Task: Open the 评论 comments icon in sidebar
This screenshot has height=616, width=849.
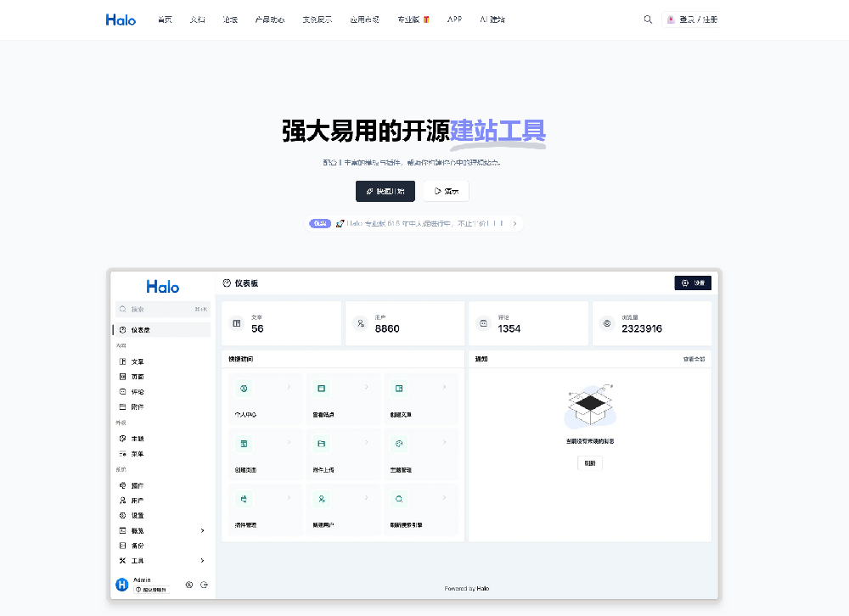Action: 122,392
